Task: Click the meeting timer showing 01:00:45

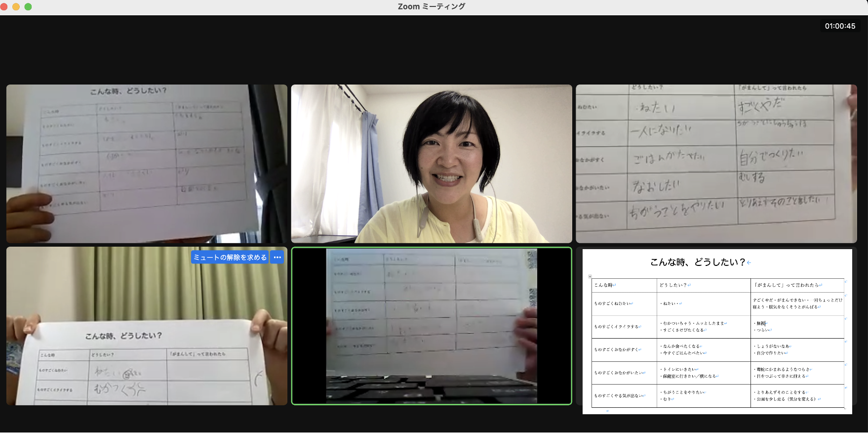Action: (840, 26)
